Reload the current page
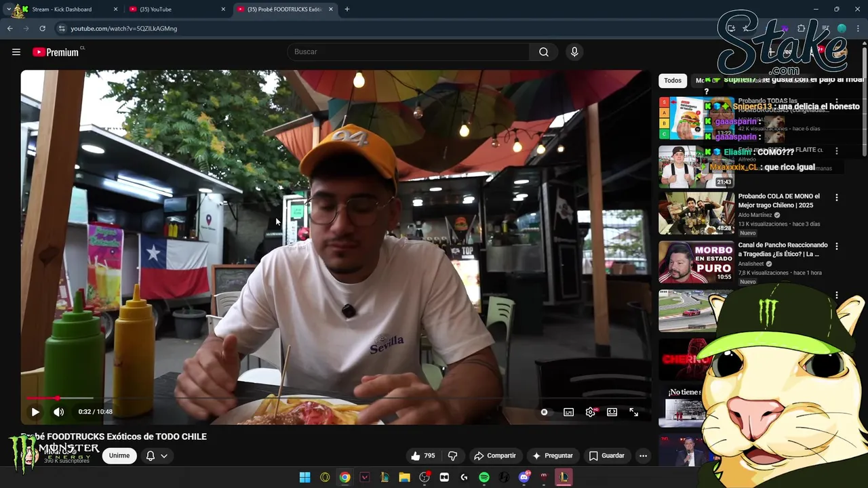Viewport: 868px width, 488px height. [x=42, y=28]
